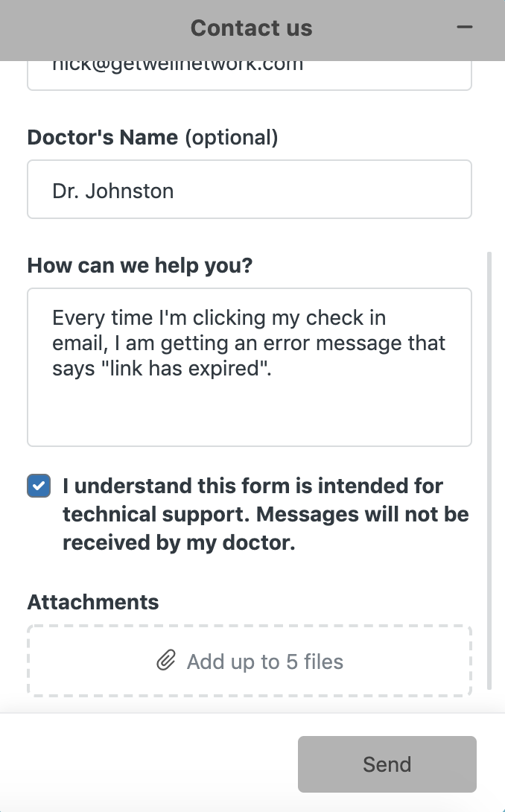
Task: Click the paperclip attachment icon
Action: click(x=166, y=661)
